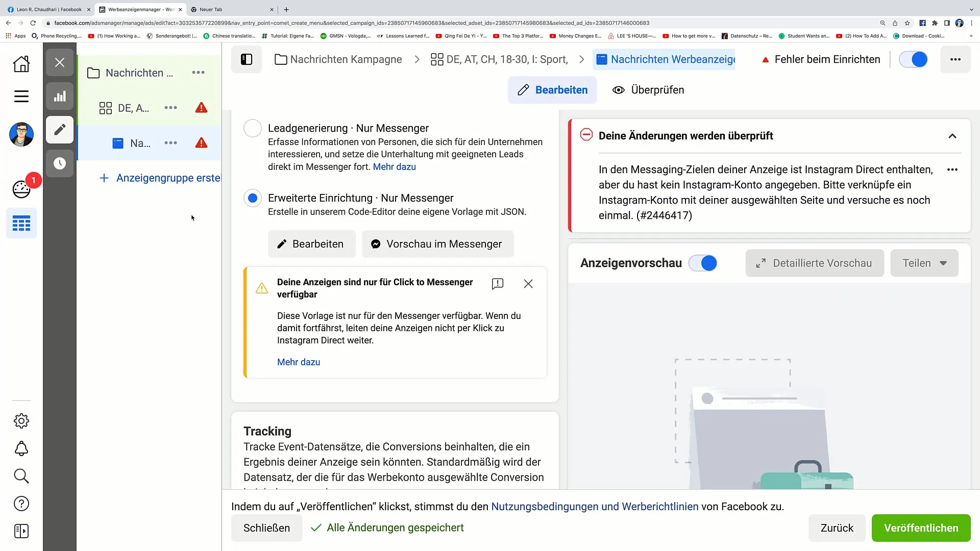Switch to the Bearbeiten tab
This screenshot has height=551, width=980.
click(x=552, y=90)
